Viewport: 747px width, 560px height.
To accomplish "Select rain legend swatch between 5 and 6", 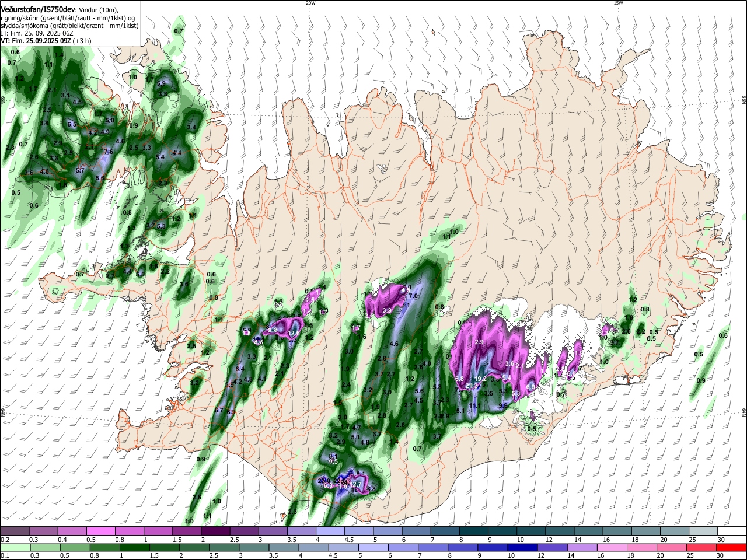I will [372, 547].
